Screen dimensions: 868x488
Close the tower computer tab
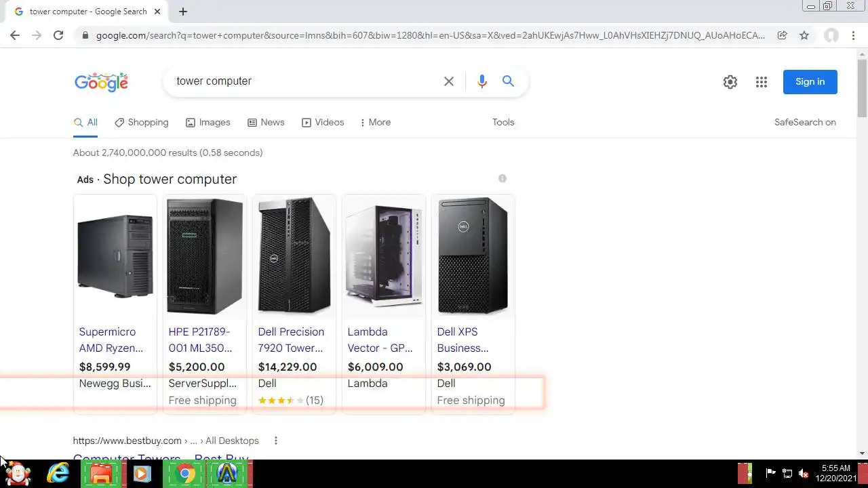pyautogui.click(x=157, y=12)
